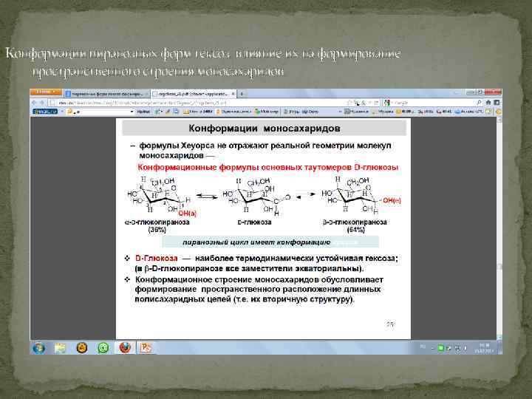This screenshot has height=399, width=532.
Task: Click the (64%) percentage text
Action: coord(355,231)
